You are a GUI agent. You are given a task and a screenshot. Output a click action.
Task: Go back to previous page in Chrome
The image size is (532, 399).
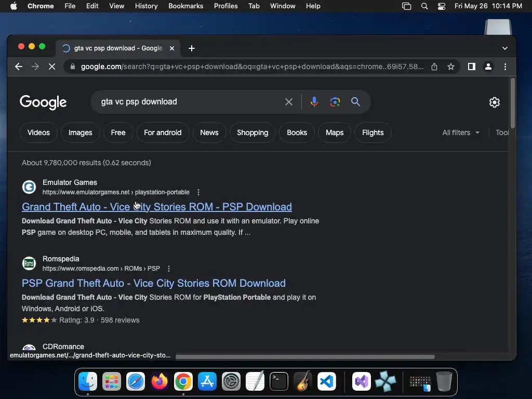[19, 66]
